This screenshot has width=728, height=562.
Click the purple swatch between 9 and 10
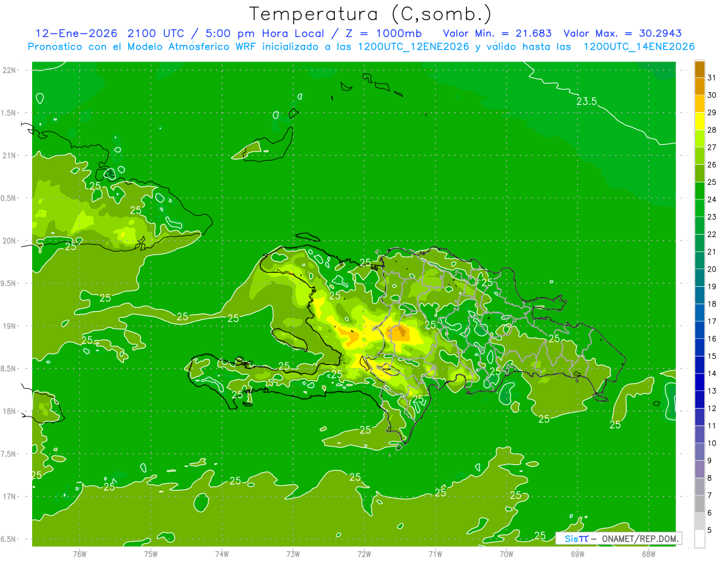(699, 452)
